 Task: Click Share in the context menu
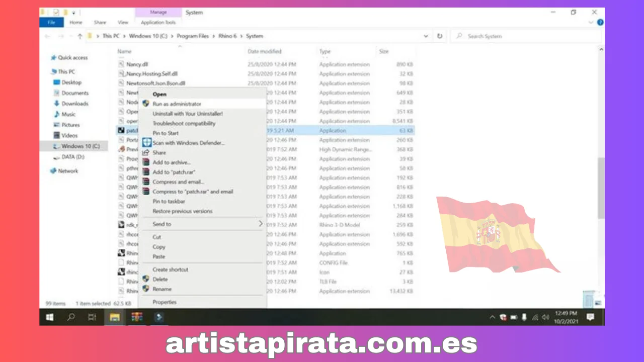159,152
